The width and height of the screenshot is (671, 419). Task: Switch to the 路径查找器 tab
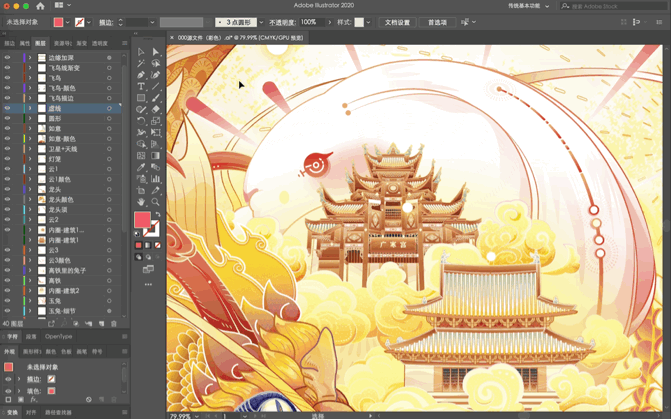58,413
